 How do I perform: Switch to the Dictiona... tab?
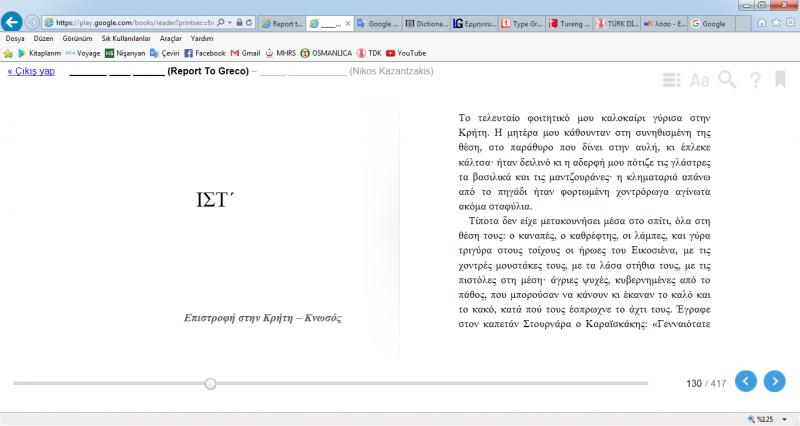pyautogui.click(x=427, y=23)
